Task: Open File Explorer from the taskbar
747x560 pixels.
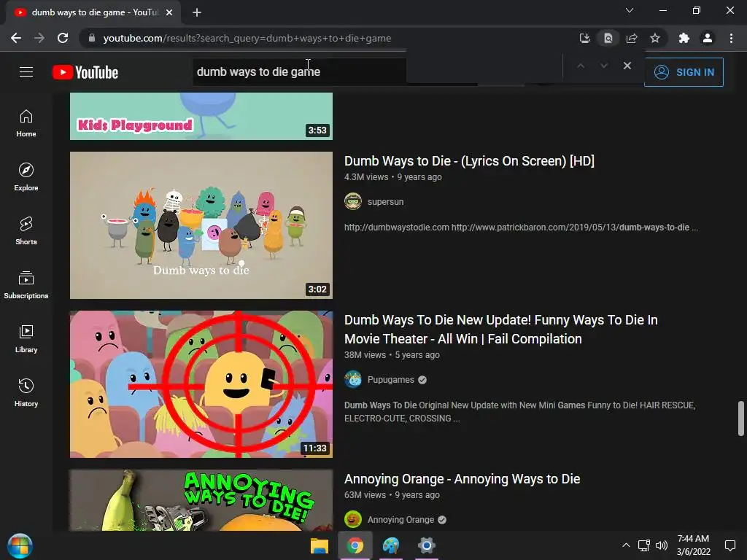Action: coord(320,545)
